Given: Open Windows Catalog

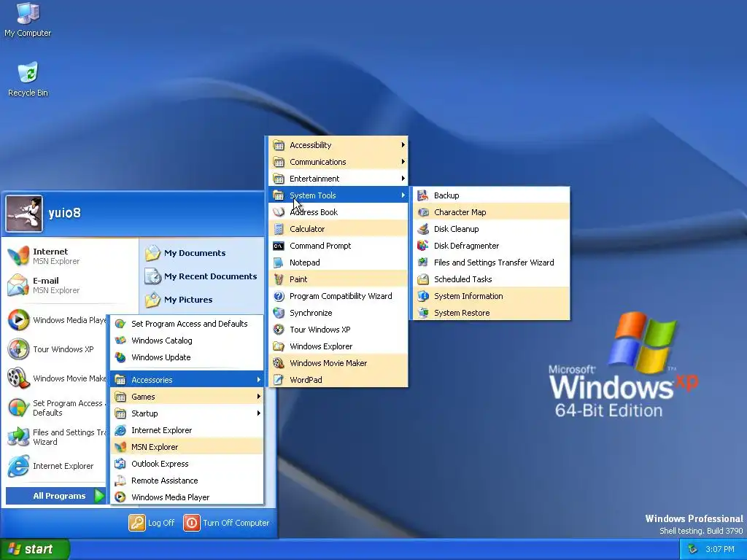Looking at the screenshot, I should [187, 341].
